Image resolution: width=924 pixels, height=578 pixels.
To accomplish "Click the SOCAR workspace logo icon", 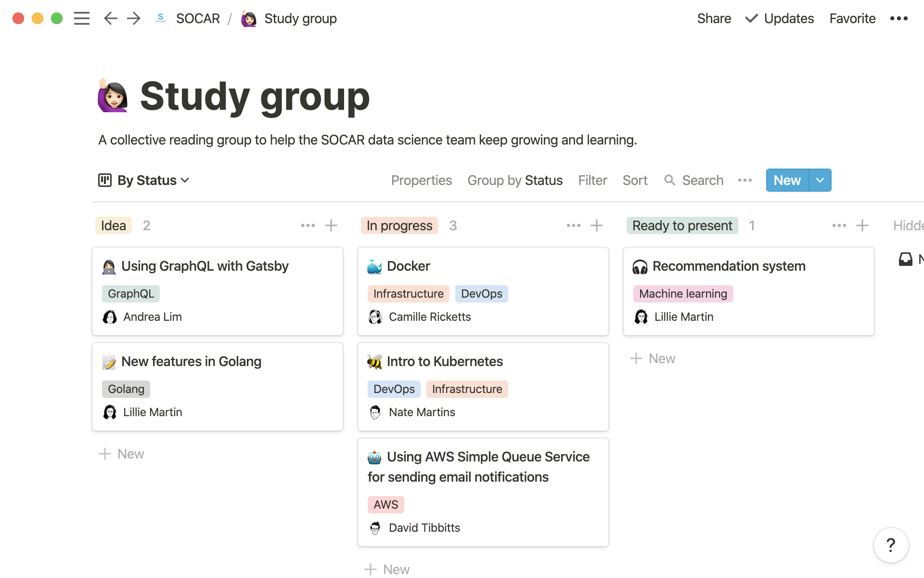I will (161, 18).
